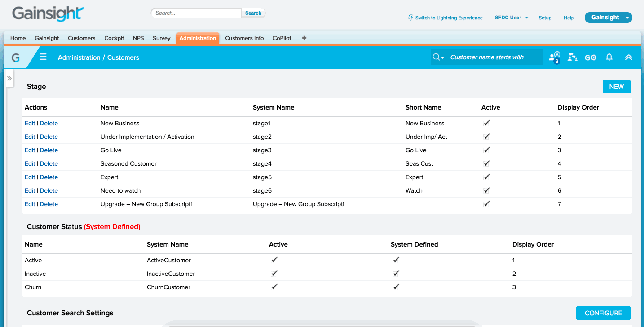Toggle the Active checkmark for Seasoned Customer

pos(486,163)
